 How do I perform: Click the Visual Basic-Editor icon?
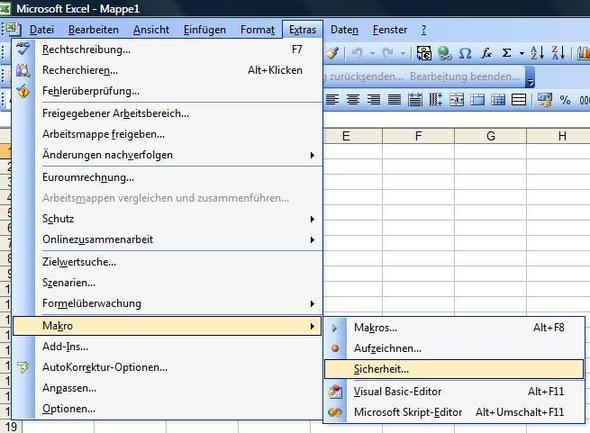click(x=335, y=392)
